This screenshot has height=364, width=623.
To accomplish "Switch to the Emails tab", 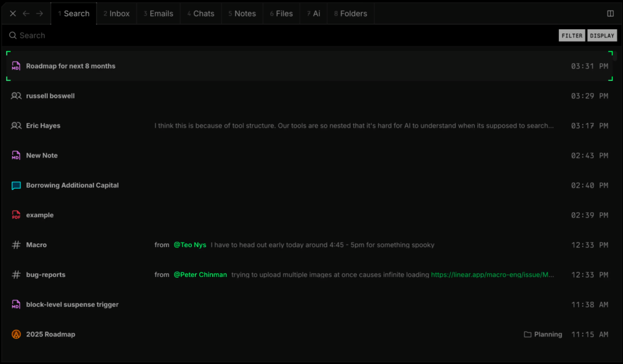I will (x=158, y=14).
